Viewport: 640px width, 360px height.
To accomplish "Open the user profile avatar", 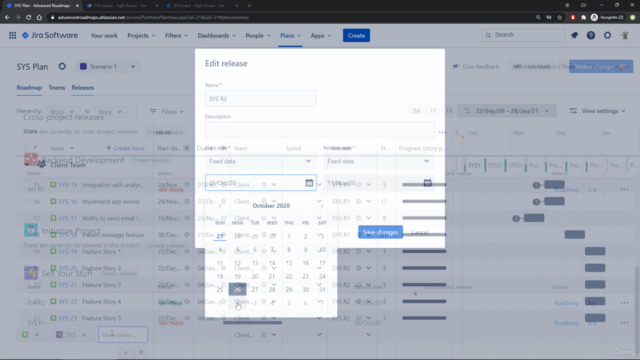I will (624, 36).
